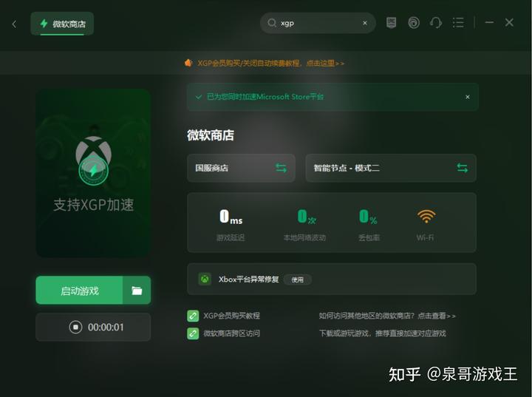Click link icon beside XGP会员购买教程
The width and height of the screenshot is (532, 397).
tap(193, 316)
